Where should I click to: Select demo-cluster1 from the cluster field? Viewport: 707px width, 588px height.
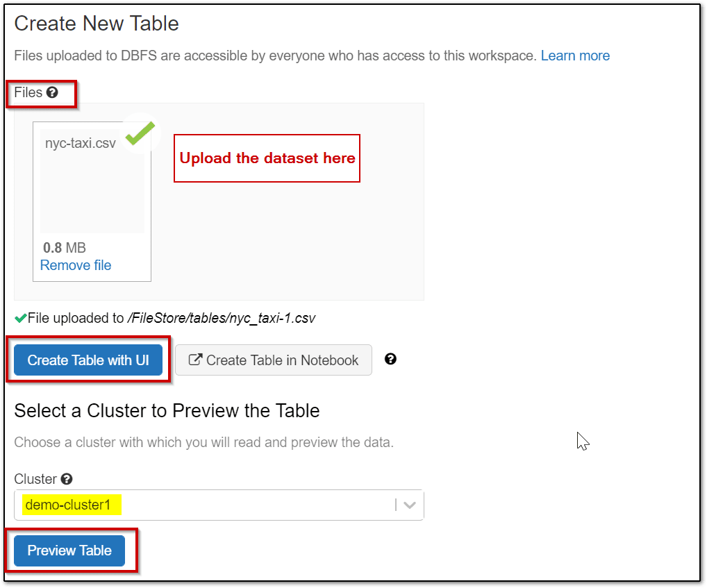[x=69, y=505]
